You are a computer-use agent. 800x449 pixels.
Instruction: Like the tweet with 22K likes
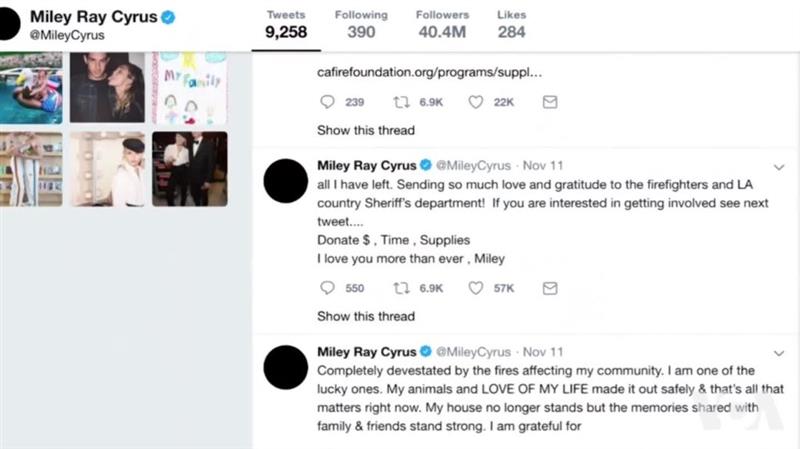[x=476, y=102]
